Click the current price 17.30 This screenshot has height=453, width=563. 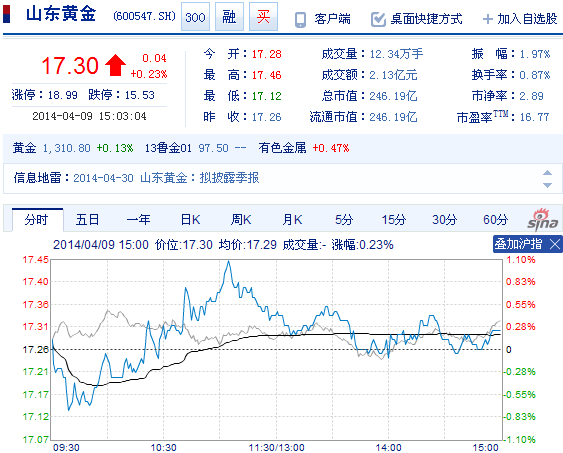[70, 66]
